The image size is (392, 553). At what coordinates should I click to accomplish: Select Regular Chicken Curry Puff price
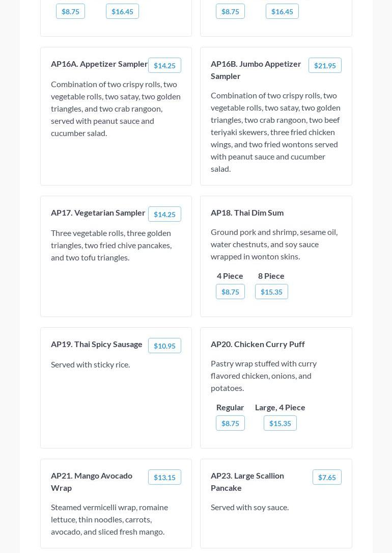(x=230, y=423)
